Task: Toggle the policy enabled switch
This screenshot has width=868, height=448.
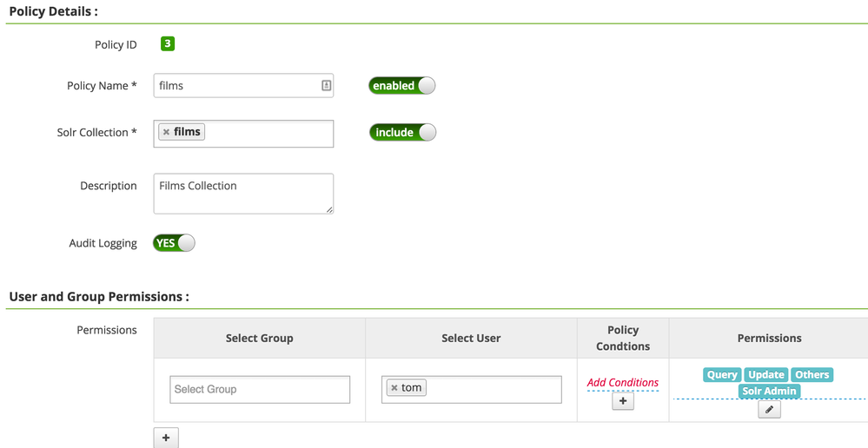Action: click(402, 86)
